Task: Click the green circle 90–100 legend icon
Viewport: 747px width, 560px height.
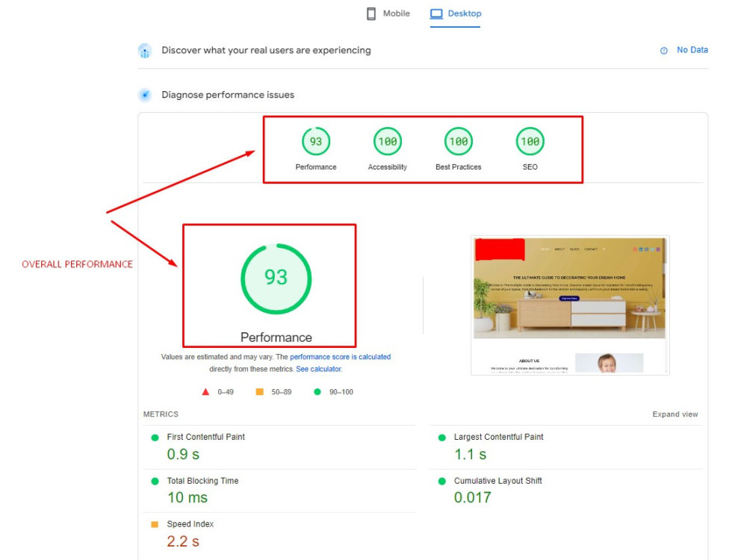Action: pyautogui.click(x=317, y=392)
